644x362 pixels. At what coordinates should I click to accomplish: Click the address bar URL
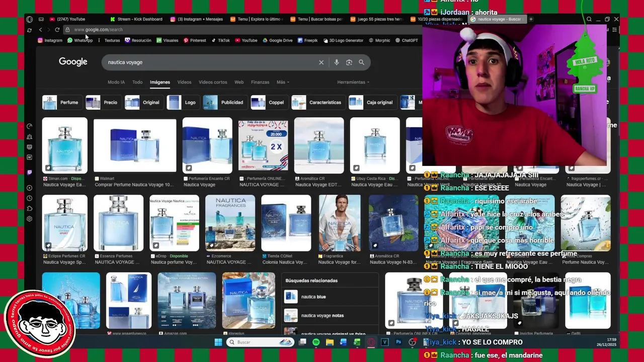coord(99,30)
